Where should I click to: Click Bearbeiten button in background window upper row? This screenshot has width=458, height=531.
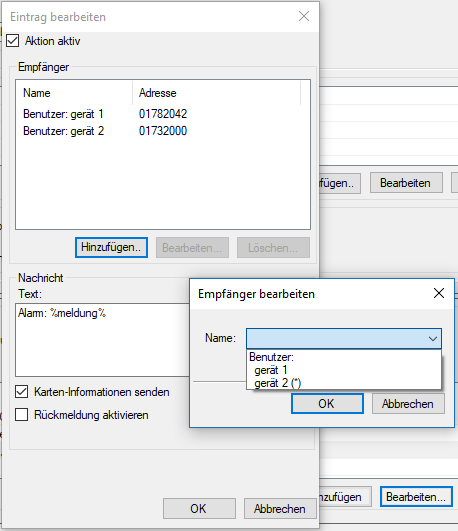tap(406, 183)
